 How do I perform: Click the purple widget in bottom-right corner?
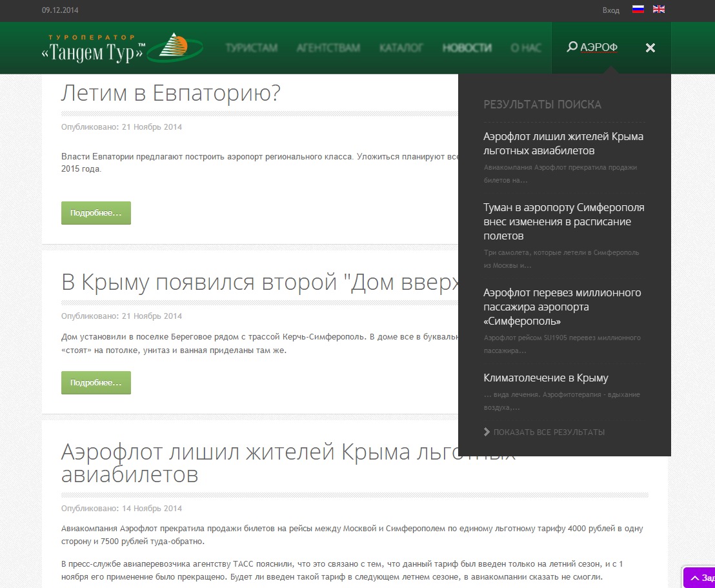pos(700,578)
